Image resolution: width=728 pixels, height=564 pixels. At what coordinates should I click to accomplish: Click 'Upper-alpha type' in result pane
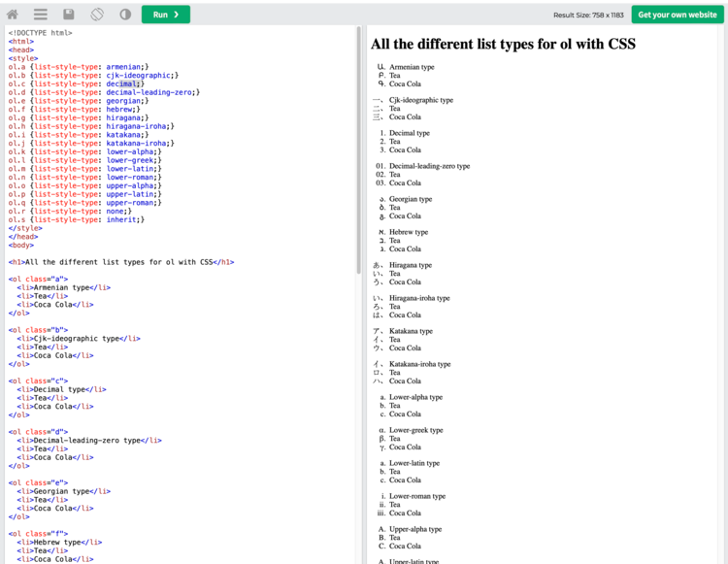(415, 529)
